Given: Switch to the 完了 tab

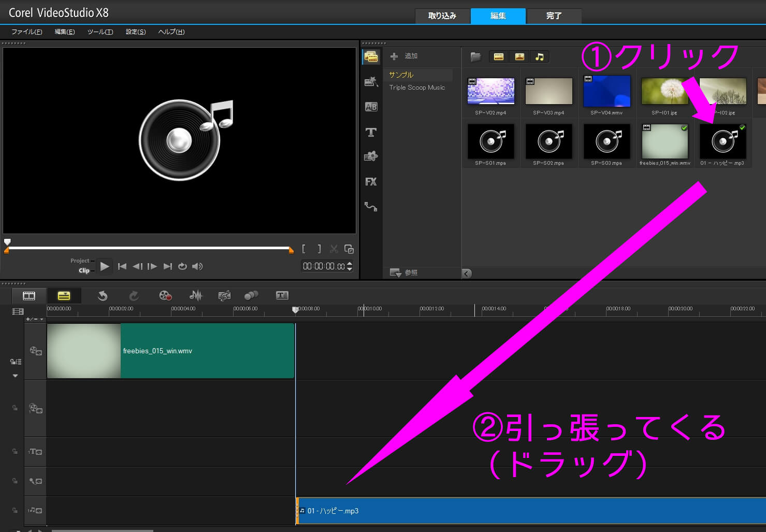Looking at the screenshot, I should [x=554, y=16].
